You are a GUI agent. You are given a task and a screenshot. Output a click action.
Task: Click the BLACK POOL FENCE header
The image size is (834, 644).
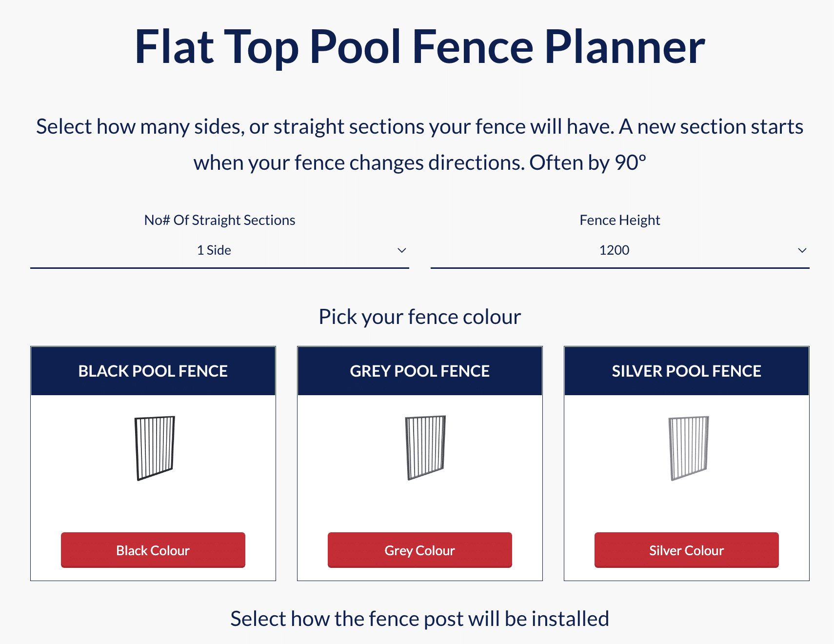point(153,371)
